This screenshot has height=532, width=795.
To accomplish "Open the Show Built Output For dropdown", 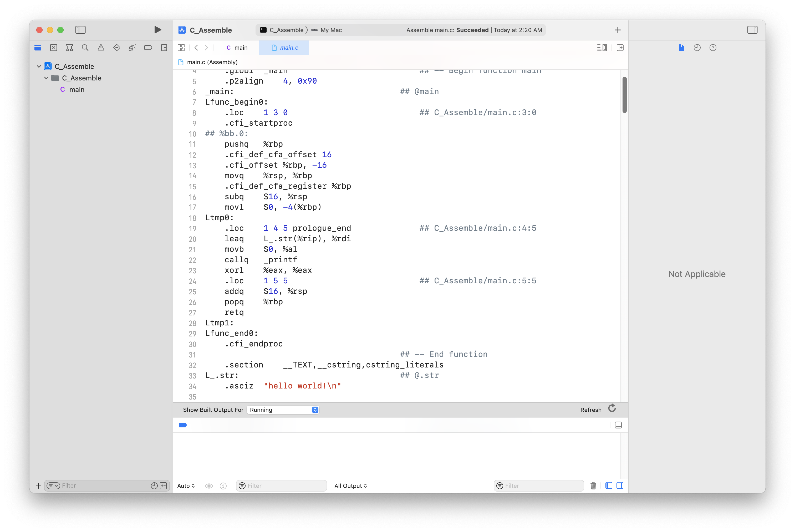I will pos(283,410).
